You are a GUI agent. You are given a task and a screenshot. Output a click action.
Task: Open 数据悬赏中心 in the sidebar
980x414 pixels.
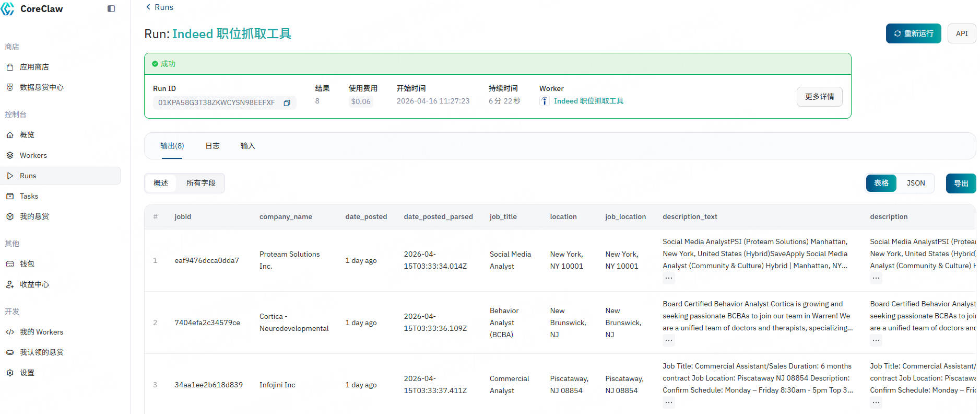point(41,87)
